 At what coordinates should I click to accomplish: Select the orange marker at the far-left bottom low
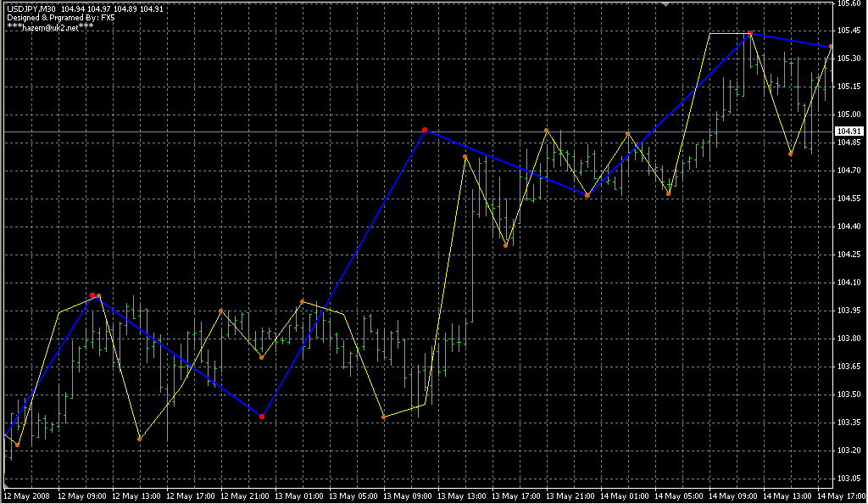[x=17, y=445]
